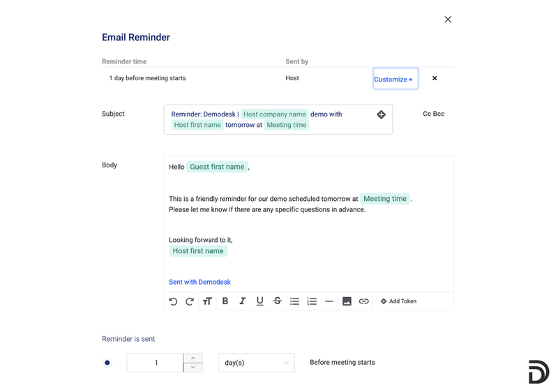Click inside the Subject text field
558x392 pixels.
[278, 119]
